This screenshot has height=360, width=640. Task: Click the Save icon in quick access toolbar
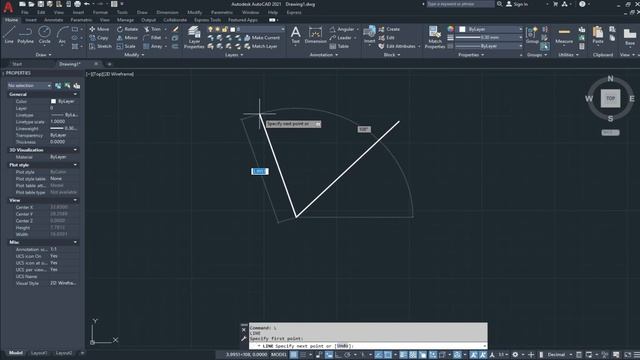coord(40,4)
